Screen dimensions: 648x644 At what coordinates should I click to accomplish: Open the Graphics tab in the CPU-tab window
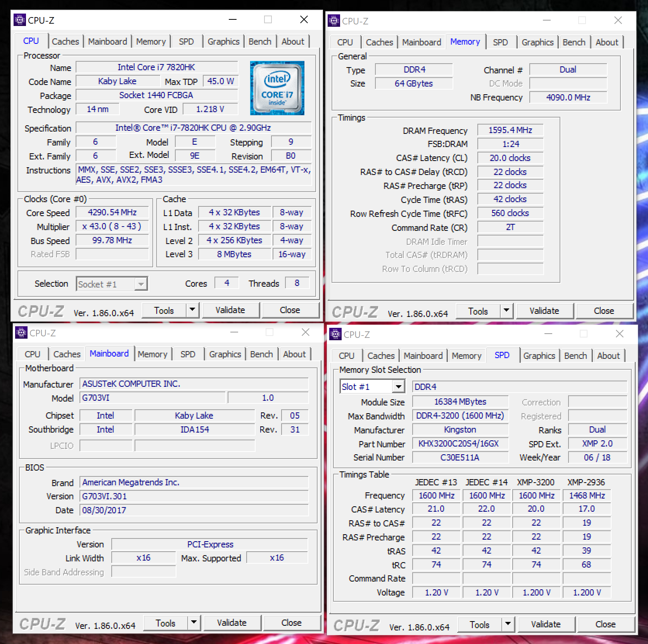pyautogui.click(x=223, y=42)
